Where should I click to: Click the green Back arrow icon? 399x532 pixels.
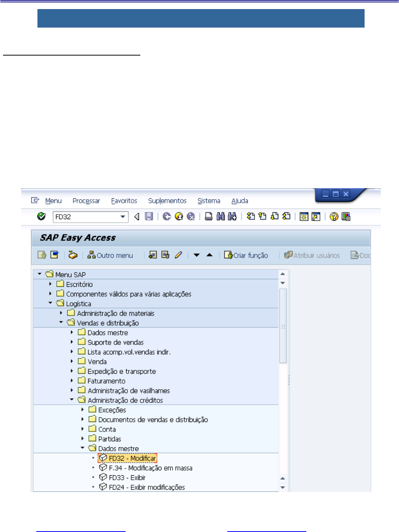(x=167, y=217)
